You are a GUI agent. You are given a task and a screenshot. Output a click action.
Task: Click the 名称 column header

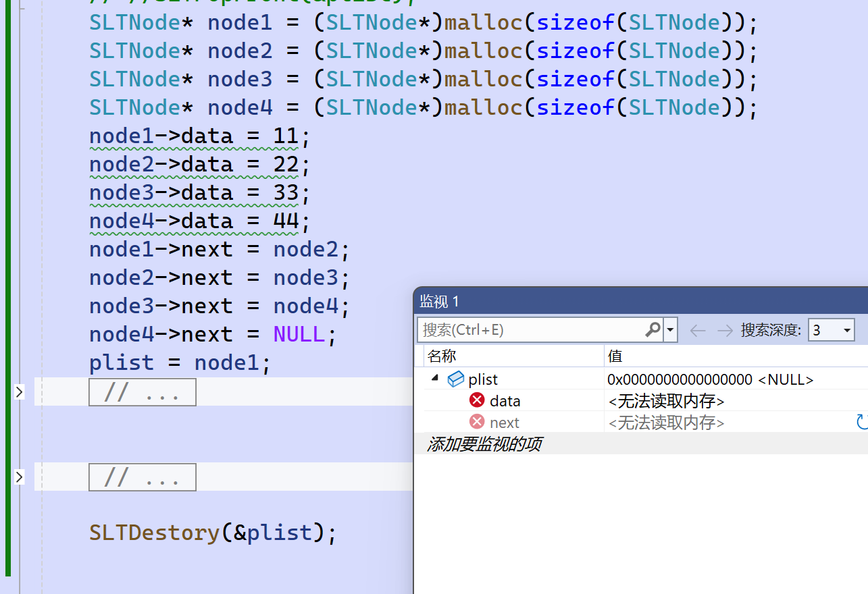pos(442,356)
